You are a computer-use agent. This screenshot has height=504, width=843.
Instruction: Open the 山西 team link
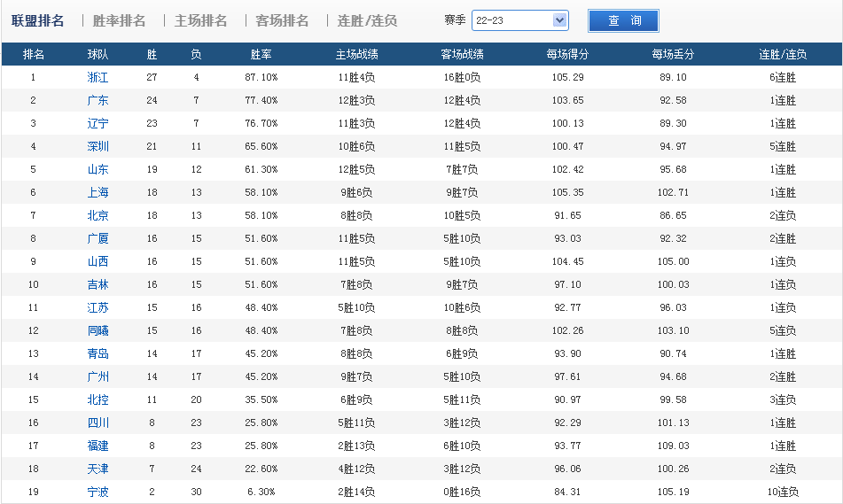tap(98, 261)
